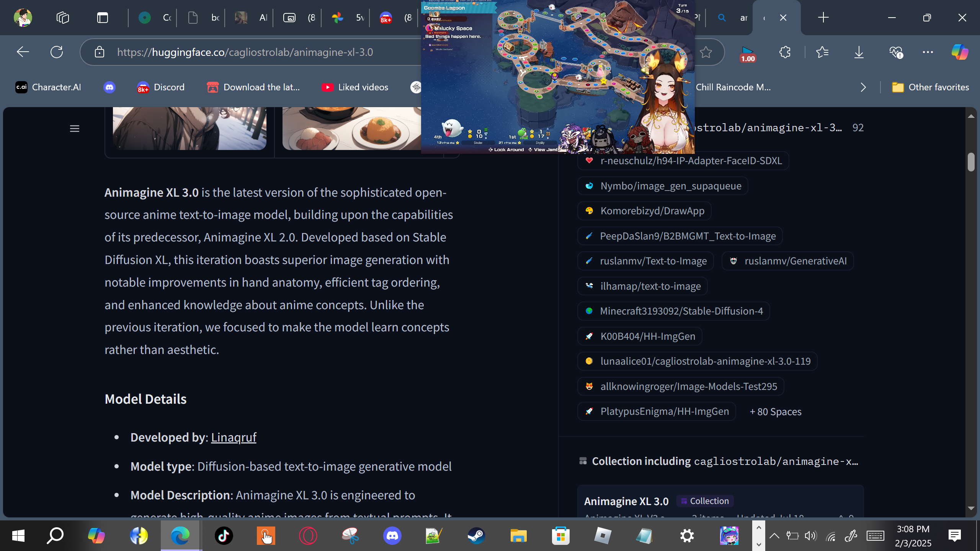The height and width of the screenshot is (551, 980).
Task: Refresh the Hugging Face page
Action: pos(57,52)
